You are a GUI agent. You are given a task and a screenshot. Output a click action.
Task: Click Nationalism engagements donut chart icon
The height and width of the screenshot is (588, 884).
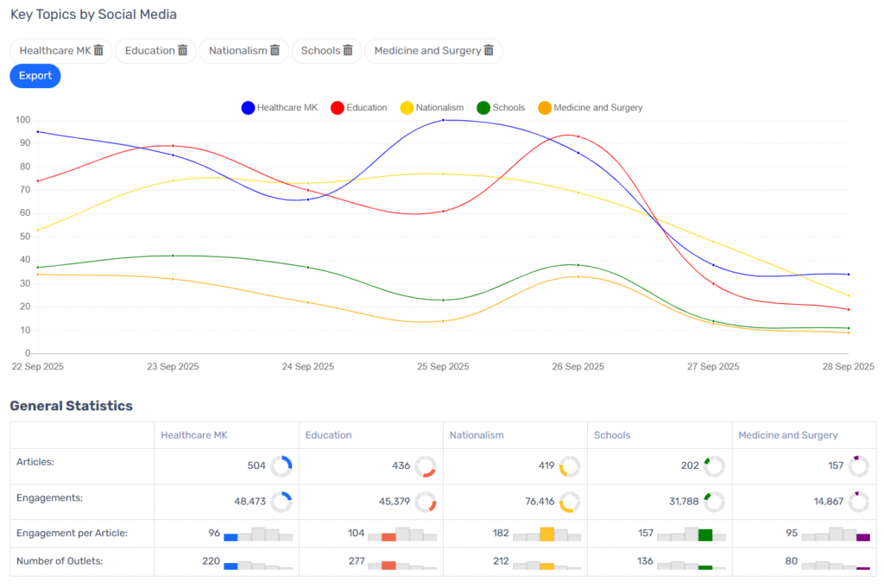coord(570,502)
